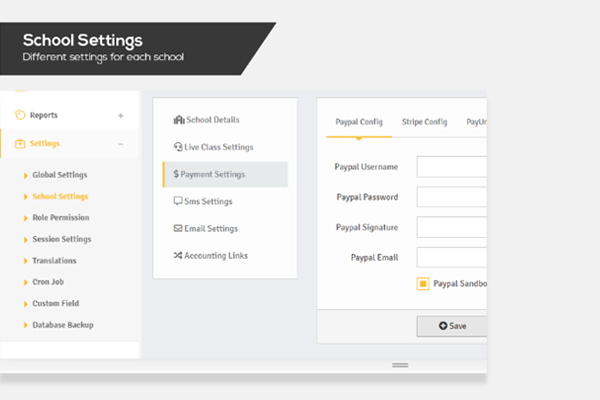The width and height of the screenshot is (600, 400).
Task: Expand the Reports menu plus sign
Action: 121,115
